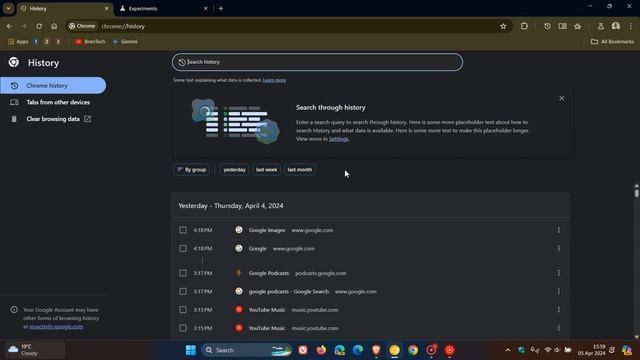This screenshot has width=640, height=360.
Task: Check the Google Images history entry
Action: [183, 230]
